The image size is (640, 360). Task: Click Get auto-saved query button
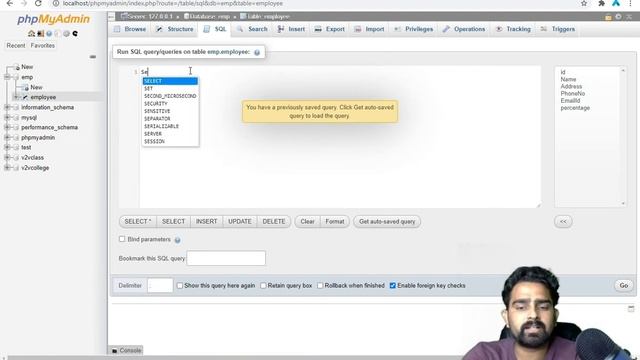click(x=387, y=222)
